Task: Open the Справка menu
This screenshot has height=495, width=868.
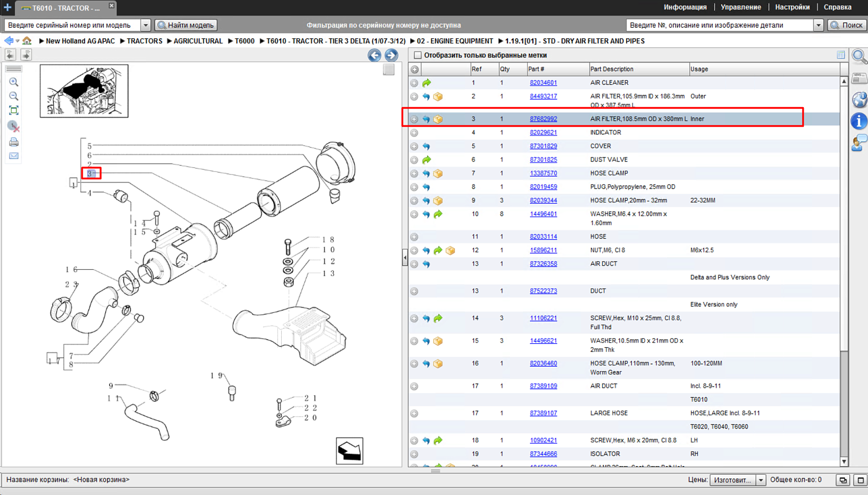Action: [837, 8]
